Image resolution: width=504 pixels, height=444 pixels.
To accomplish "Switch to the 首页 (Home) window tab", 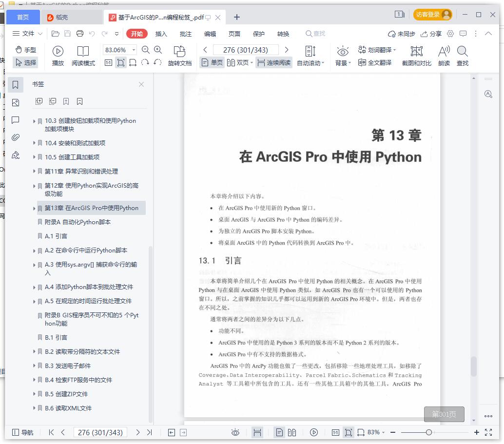I will (x=23, y=17).
